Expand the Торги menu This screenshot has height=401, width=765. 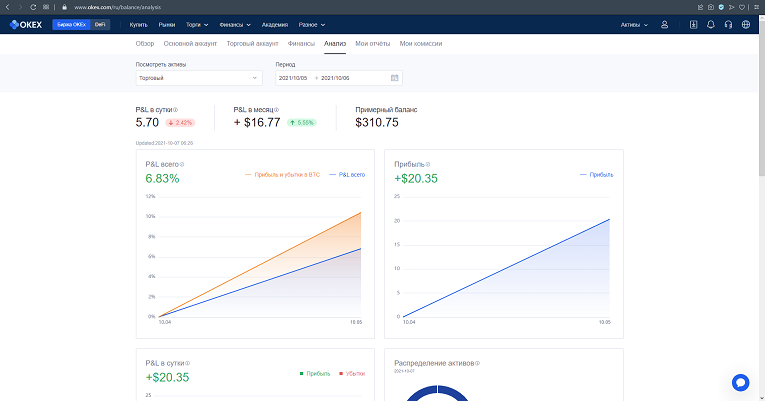pyautogui.click(x=197, y=24)
